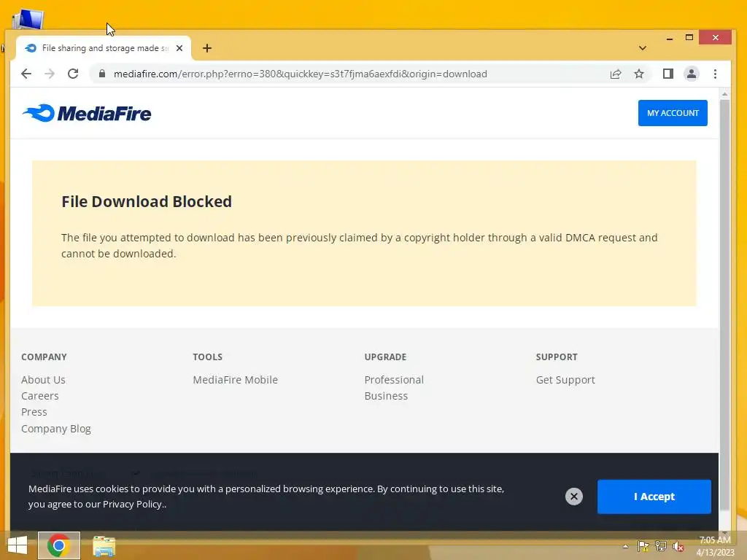Screen dimensions: 747x560
Task: Open the Company Blog link
Action: click(55, 429)
